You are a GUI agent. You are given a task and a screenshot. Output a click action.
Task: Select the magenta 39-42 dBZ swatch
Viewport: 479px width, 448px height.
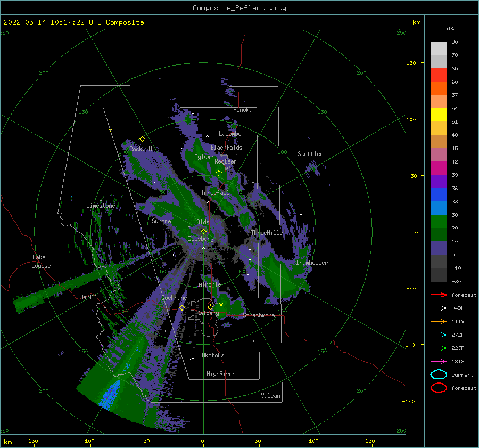coord(439,168)
